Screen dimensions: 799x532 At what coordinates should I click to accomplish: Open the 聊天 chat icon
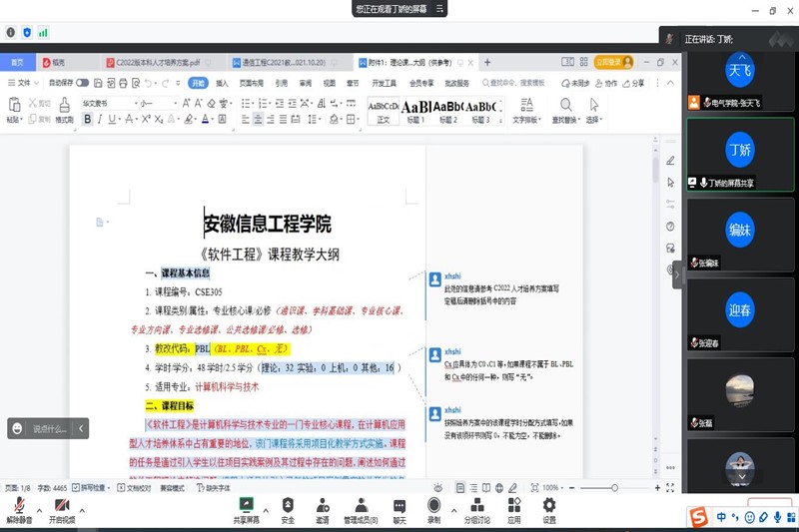click(x=399, y=505)
